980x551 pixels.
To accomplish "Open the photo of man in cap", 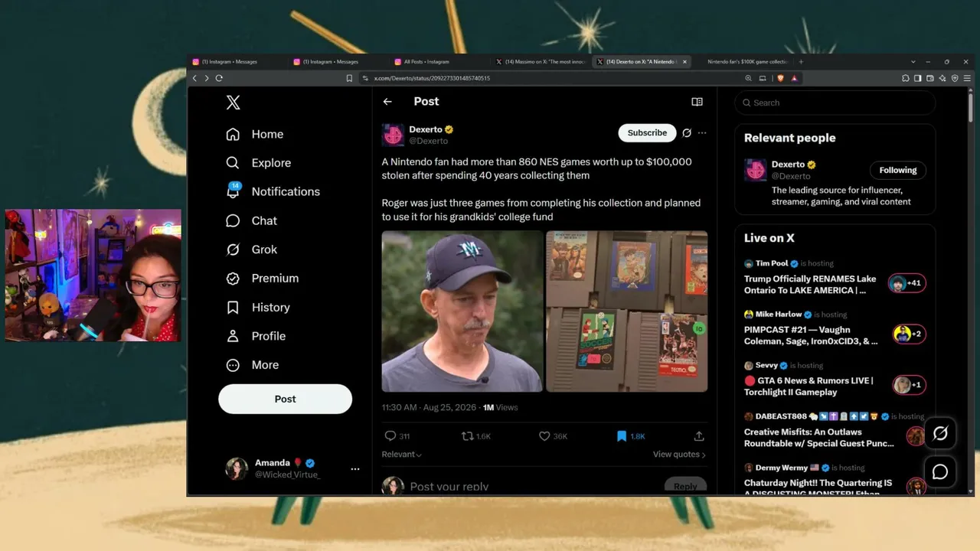I will point(462,311).
